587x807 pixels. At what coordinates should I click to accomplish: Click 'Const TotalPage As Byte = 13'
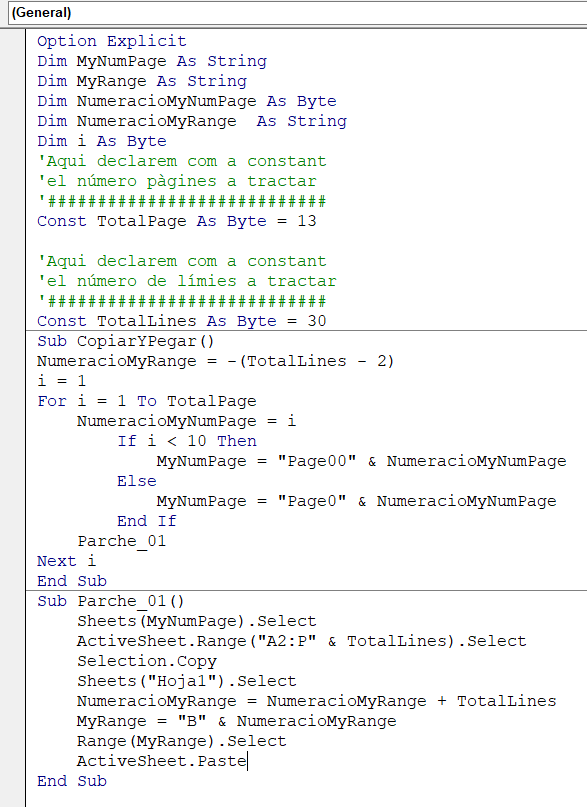pos(177,221)
